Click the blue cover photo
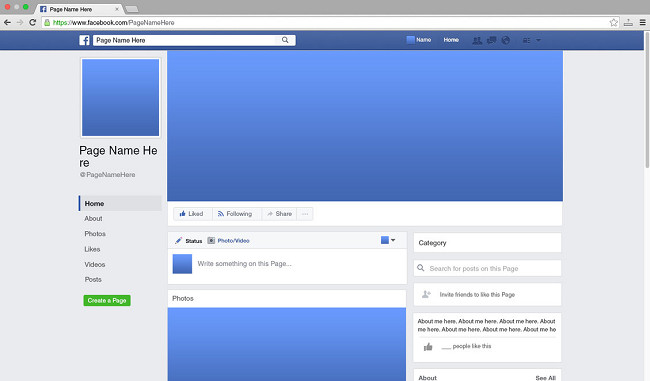This screenshot has width=650, height=381. pos(365,126)
